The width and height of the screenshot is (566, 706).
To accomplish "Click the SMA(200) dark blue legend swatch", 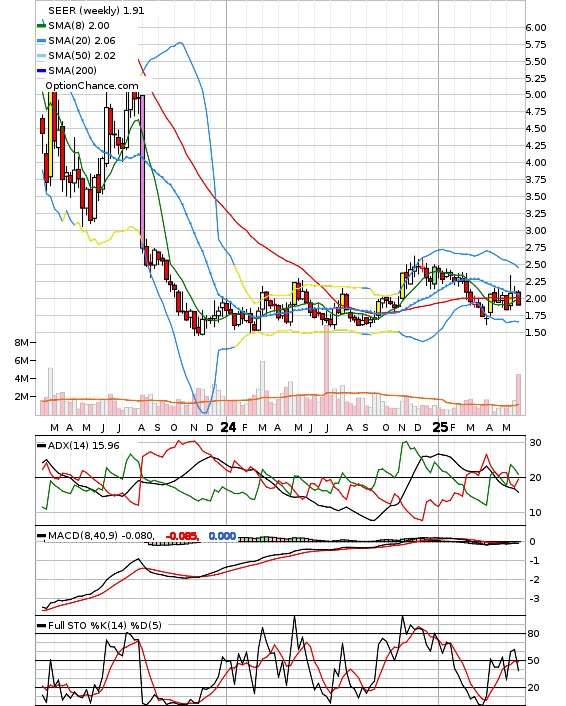I will pyautogui.click(x=41, y=70).
